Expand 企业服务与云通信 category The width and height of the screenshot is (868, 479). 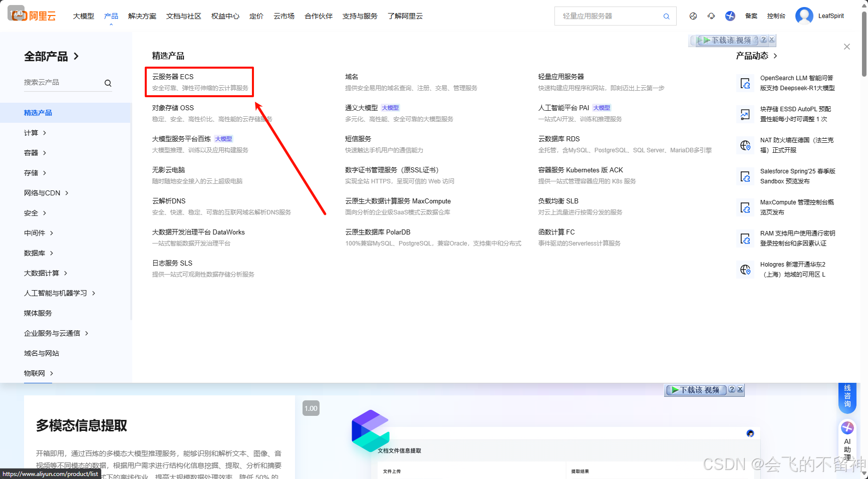[56, 333]
